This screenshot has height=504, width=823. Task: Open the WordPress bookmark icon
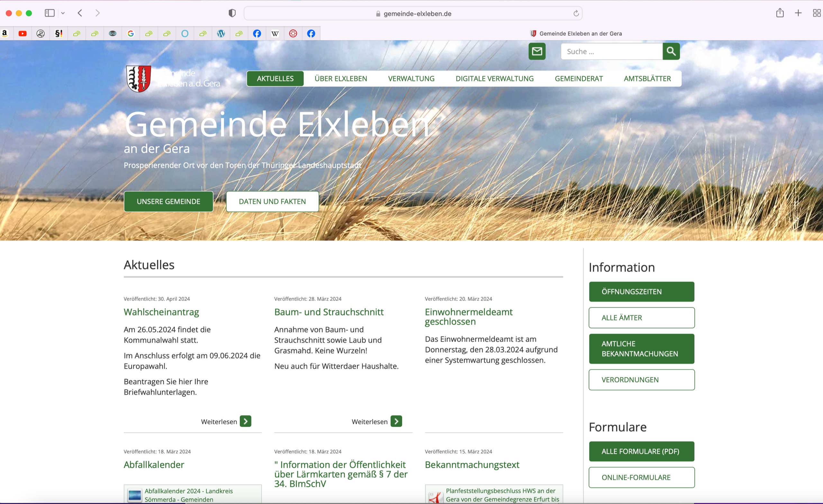click(x=221, y=33)
